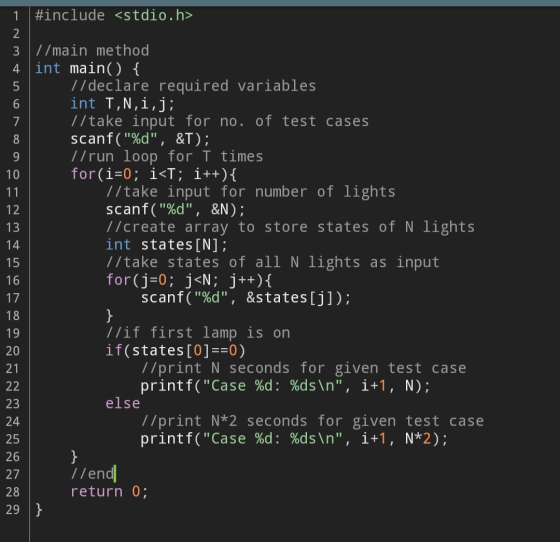The width and height of the screenshot is (560, 542).
Task: Click the '//end' comment
Action: point(92,474)
